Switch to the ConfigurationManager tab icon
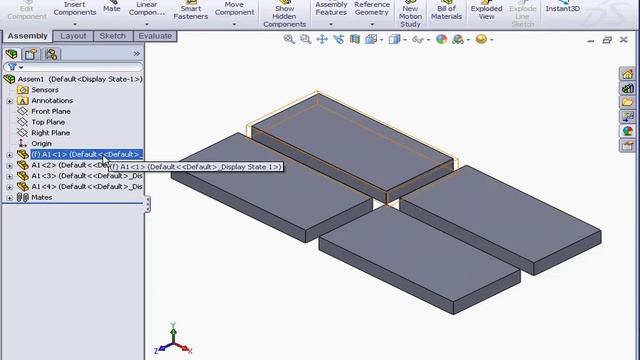The image size is (640, 360). [51, 53]
